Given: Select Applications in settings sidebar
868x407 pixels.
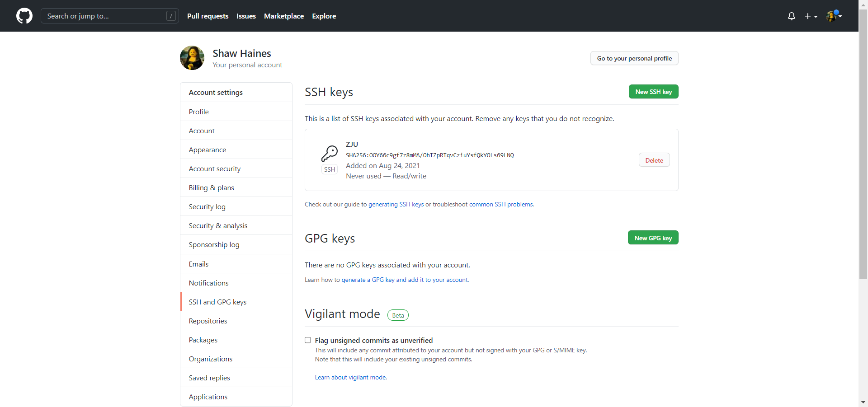Looking at the screenshot, I should [236, 397].
